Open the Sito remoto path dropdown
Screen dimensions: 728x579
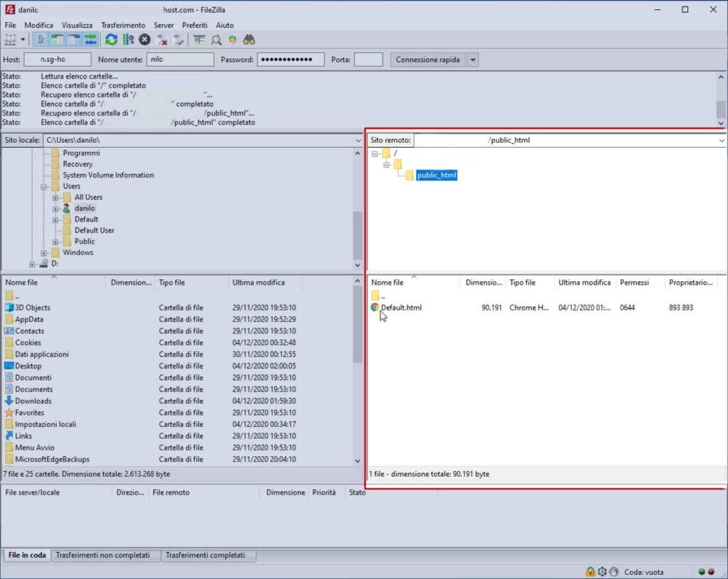pos(722,140)
